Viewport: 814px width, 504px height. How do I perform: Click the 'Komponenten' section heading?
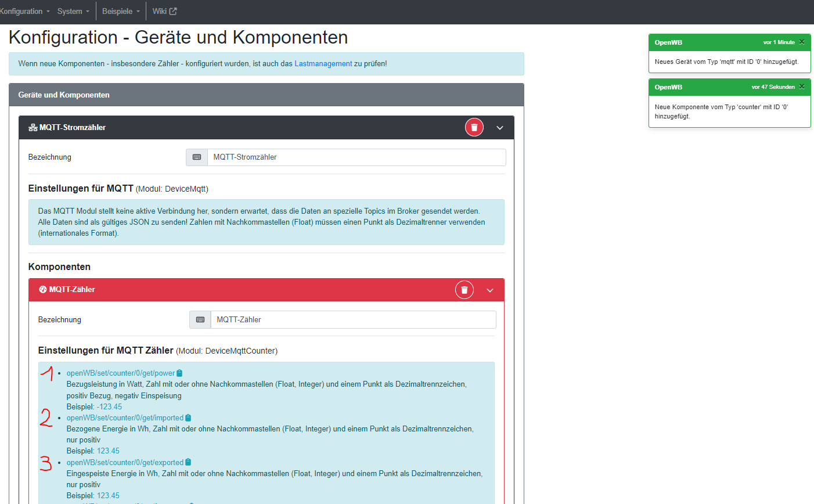pos(59,267)
